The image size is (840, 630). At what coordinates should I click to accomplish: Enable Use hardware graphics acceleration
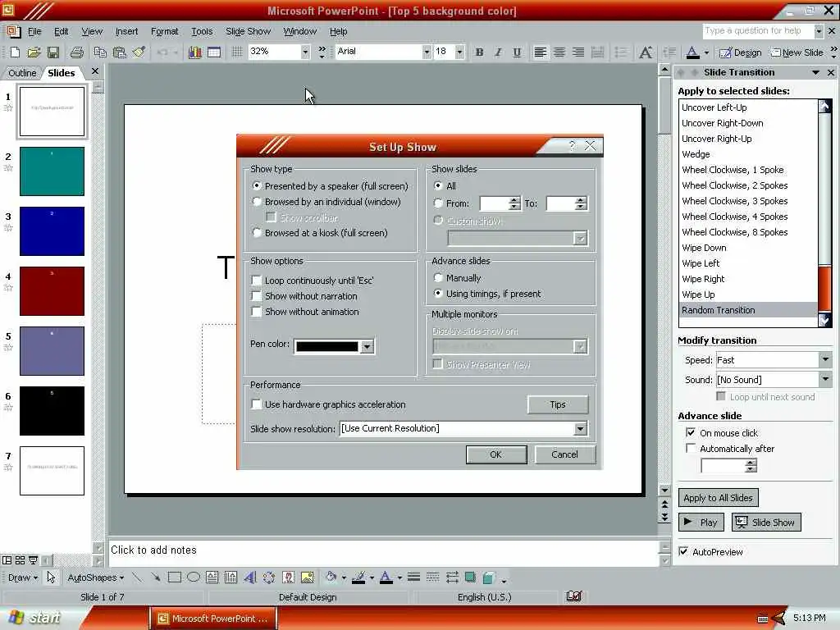click(x=257, y=404)
